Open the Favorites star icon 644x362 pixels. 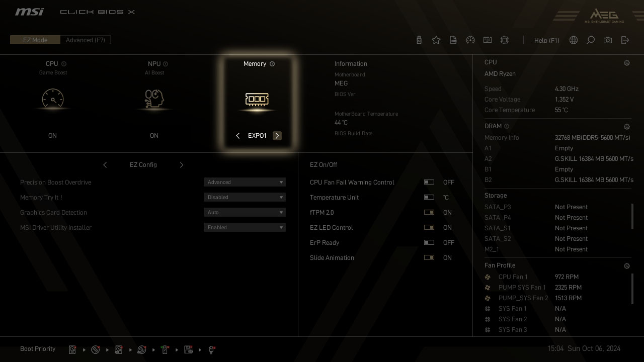click(x=436, y=40)
